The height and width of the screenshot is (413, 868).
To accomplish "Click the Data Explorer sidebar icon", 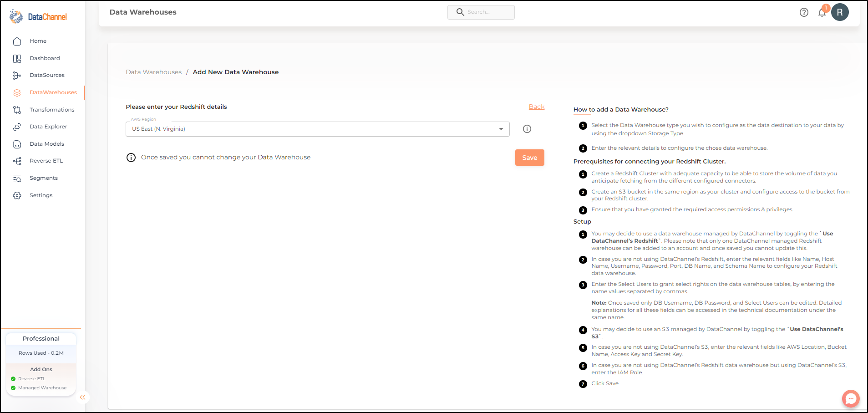I will point(17,127).
